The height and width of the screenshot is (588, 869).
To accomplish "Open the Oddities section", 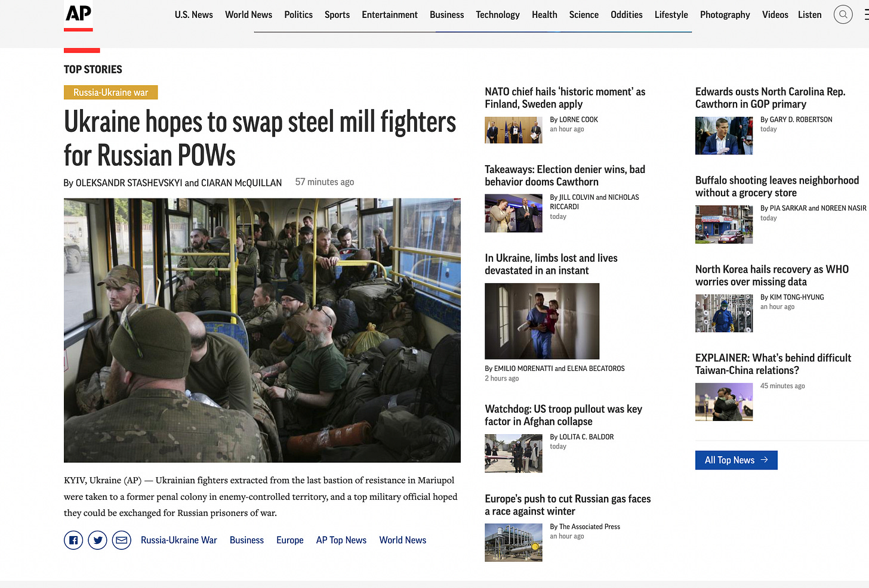I will point(627,15).
